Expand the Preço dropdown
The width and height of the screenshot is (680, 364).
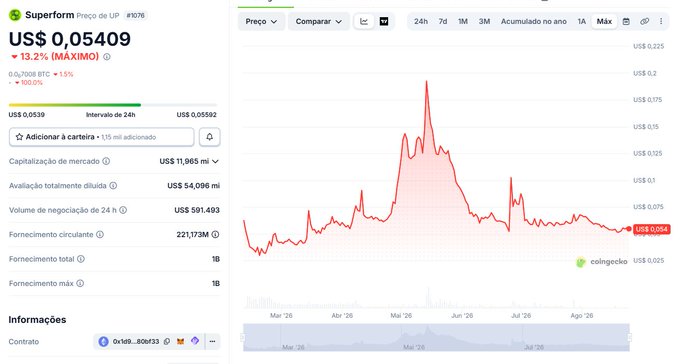(261, 21)
